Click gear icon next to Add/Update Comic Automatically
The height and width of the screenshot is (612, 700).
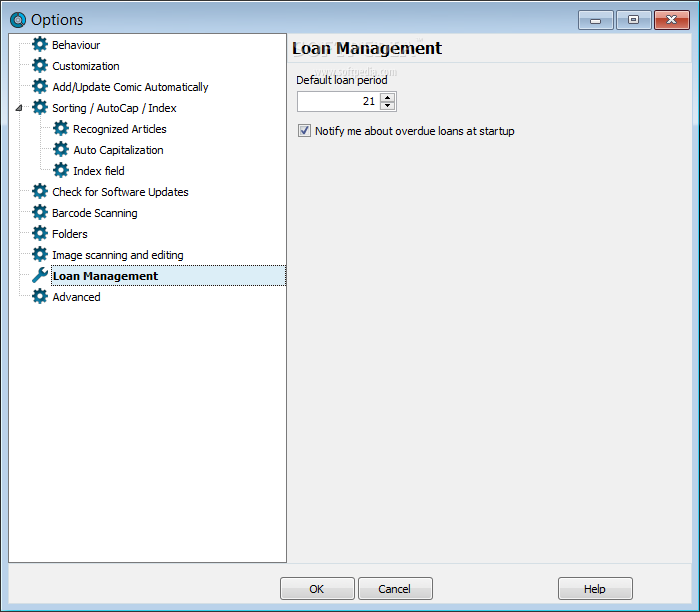(40, 87)
